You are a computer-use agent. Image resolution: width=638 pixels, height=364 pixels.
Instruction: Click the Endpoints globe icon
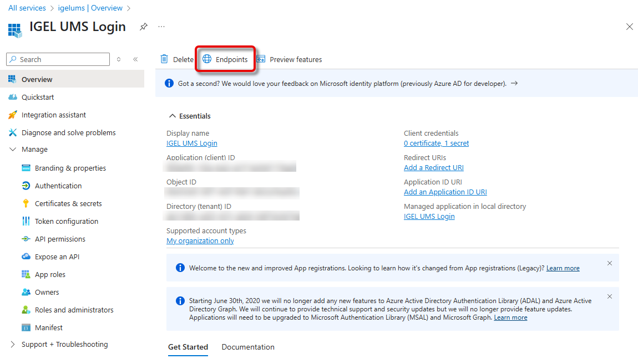point(207,59)
